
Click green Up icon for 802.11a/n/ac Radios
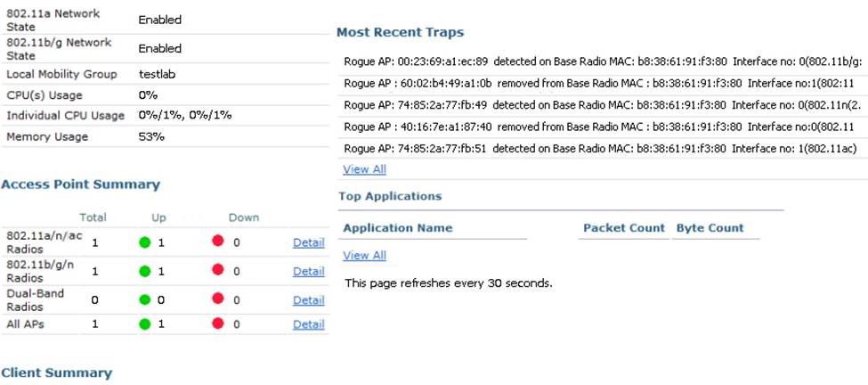[x=143, y=242]
